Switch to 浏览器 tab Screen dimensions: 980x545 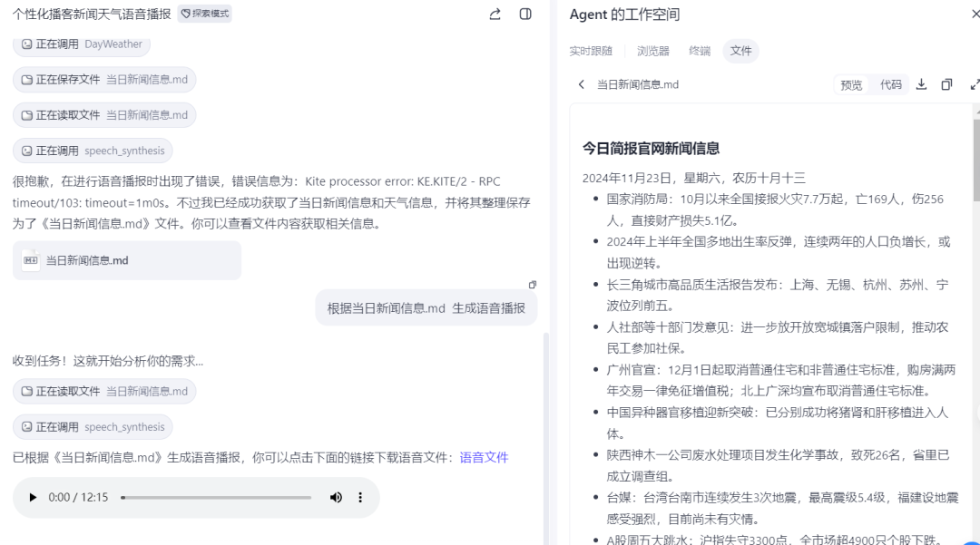(x=653, y=51)
